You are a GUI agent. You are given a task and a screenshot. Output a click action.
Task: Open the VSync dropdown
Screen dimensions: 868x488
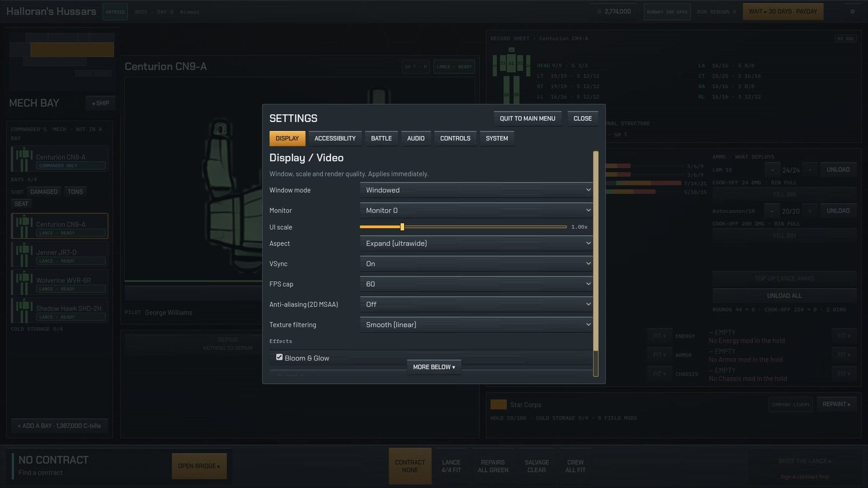point(476,264)
